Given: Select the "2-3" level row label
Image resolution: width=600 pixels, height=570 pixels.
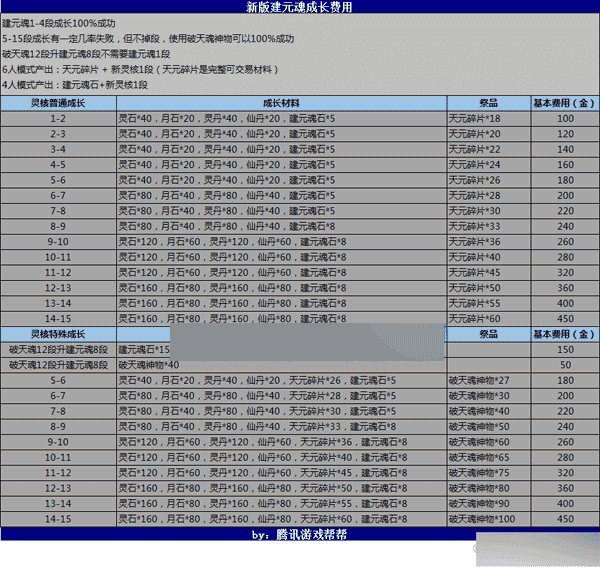Looking at the screenshot, I should [x=58, y=134].
